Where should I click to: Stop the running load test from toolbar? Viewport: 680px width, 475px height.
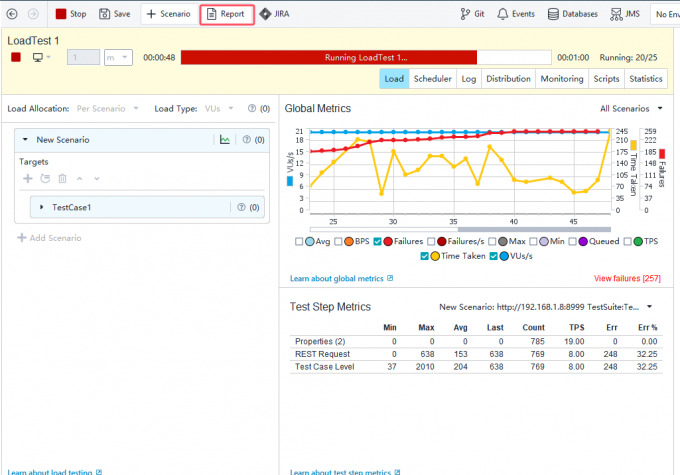(71, 14)
